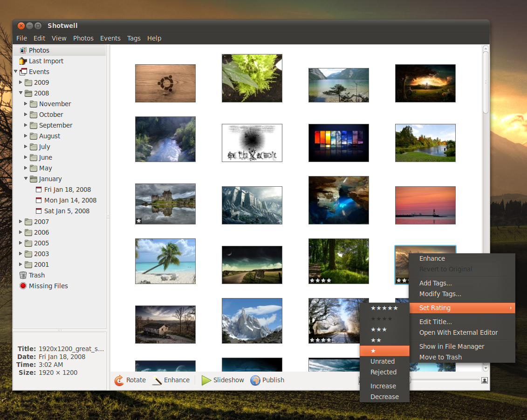Show Missing Files from the sidebar
527x420 pixels.
48,285
